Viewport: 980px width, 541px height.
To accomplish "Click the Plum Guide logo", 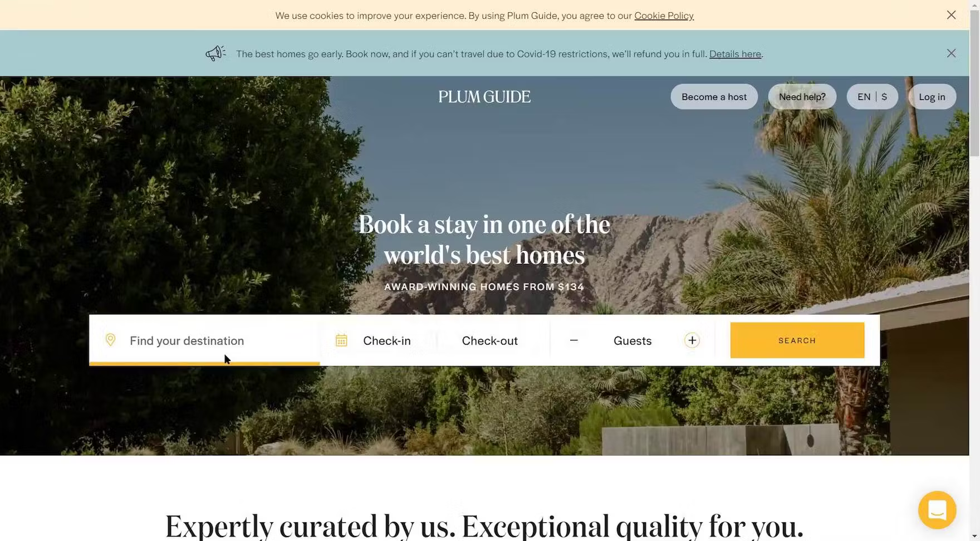I will pyautogui.click(x=484, y=97).
